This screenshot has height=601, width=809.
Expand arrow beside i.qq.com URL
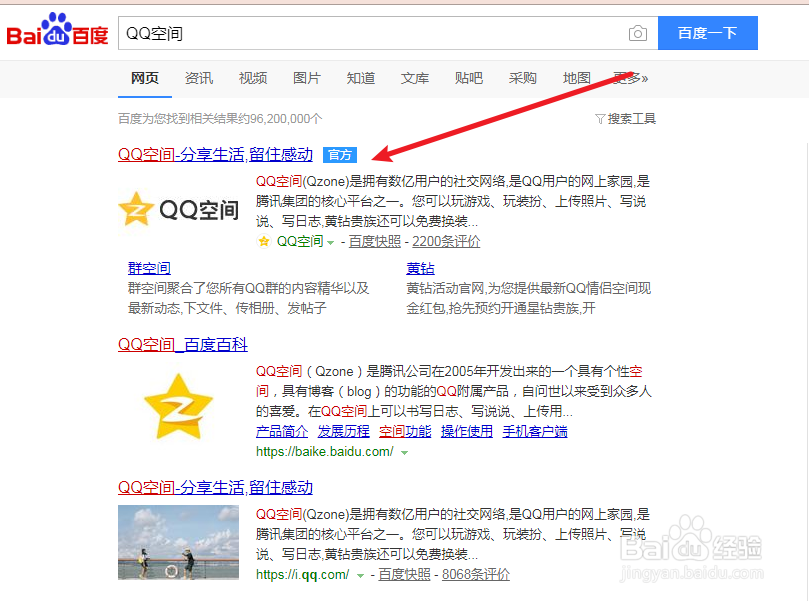(x=360, y=576)
